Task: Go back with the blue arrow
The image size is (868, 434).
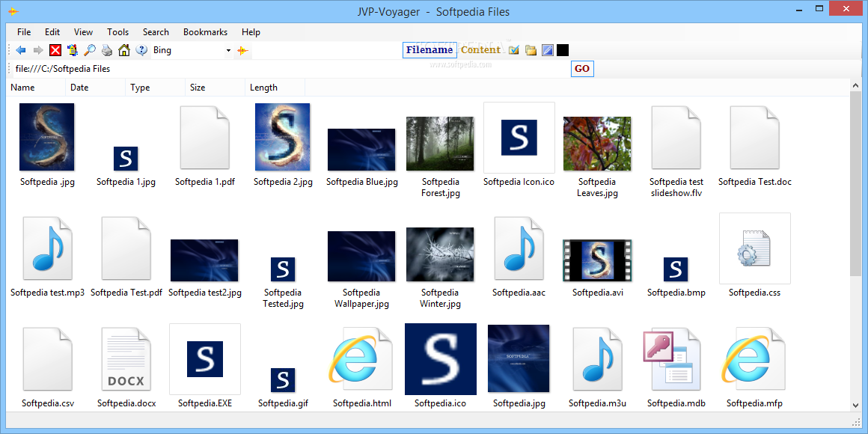Action: click(x=21, y=50)
